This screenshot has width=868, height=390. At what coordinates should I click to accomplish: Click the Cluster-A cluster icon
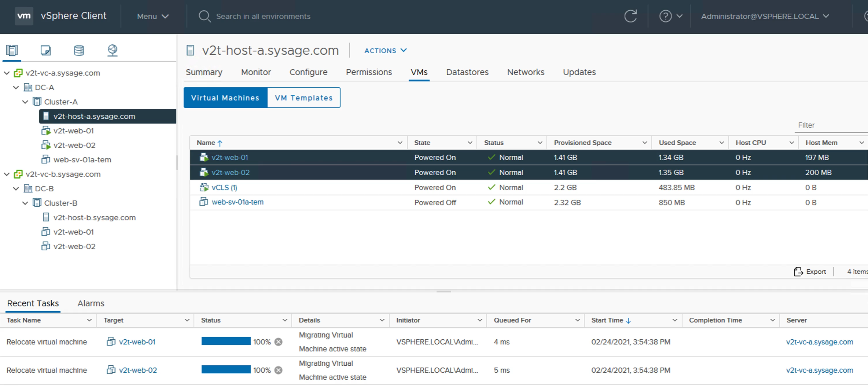[37, 102]
